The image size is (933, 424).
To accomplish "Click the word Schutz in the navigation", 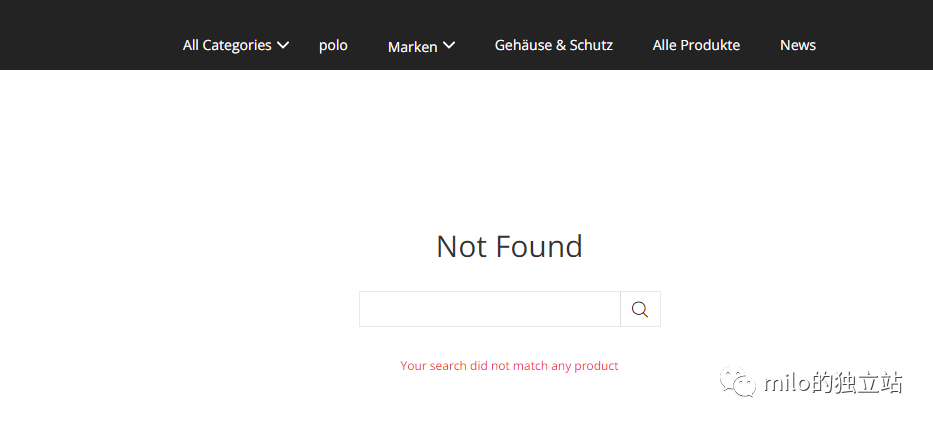I will [591, 45].
